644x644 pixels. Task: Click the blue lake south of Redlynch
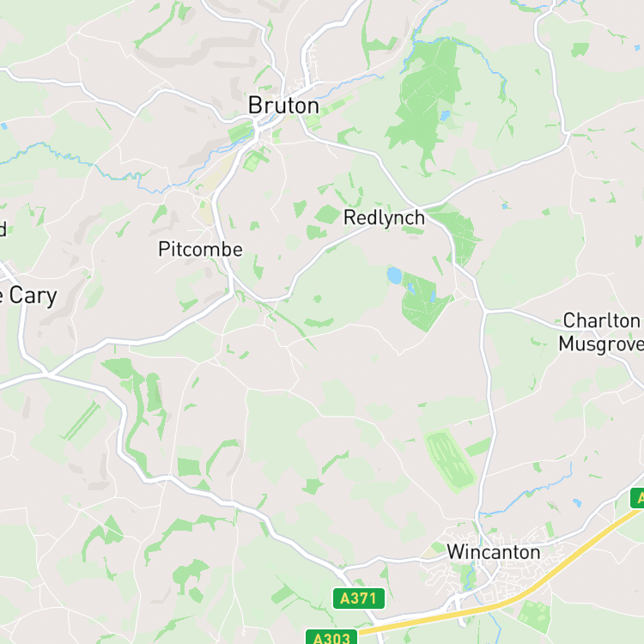(394, 275)
